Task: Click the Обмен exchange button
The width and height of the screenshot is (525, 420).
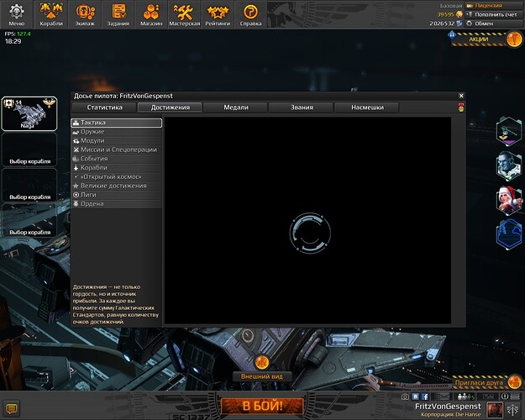Action: [495, 24]
